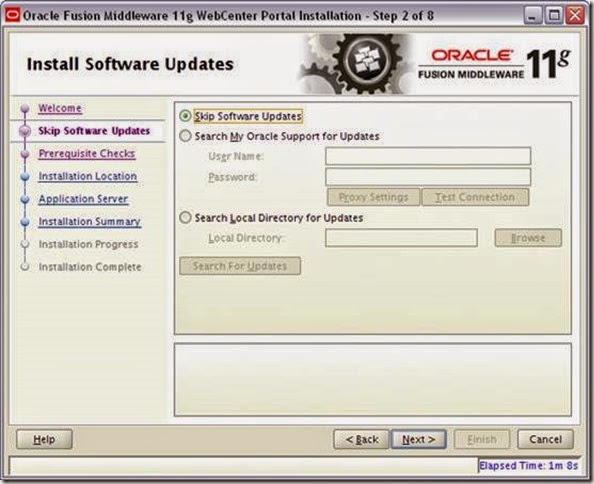
Task: Cancel the installation
Action: [x=546, y=439]
